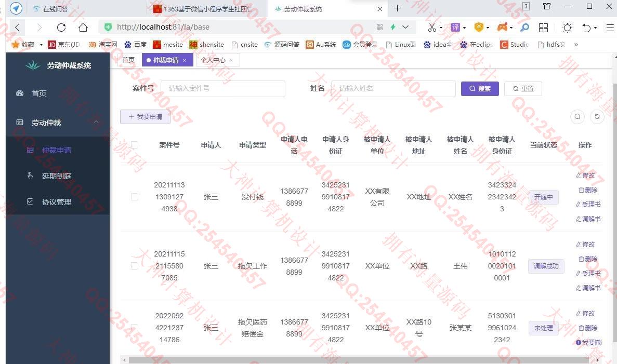The image size is (617, 364).
Task: Expand the translate extension dropdown arrow
Action: point(464,28)
